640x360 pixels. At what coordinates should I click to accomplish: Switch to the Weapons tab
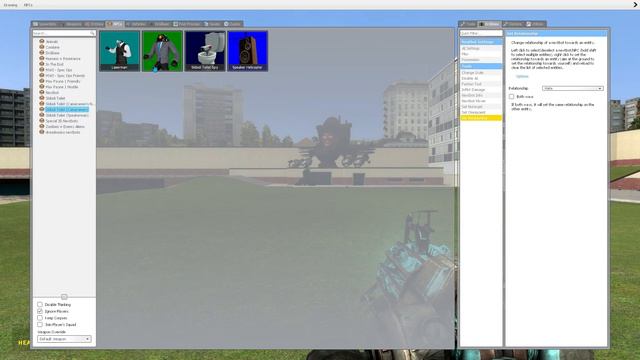71,24
